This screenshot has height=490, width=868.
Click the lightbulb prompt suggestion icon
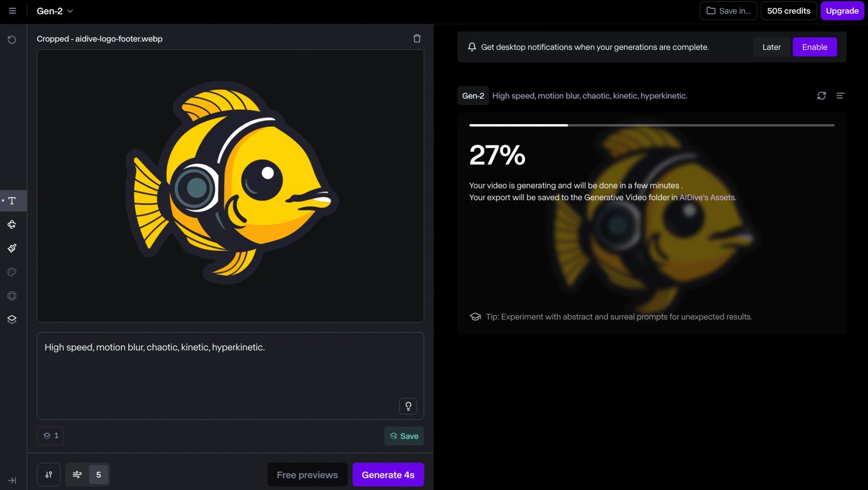coord(408,406)
